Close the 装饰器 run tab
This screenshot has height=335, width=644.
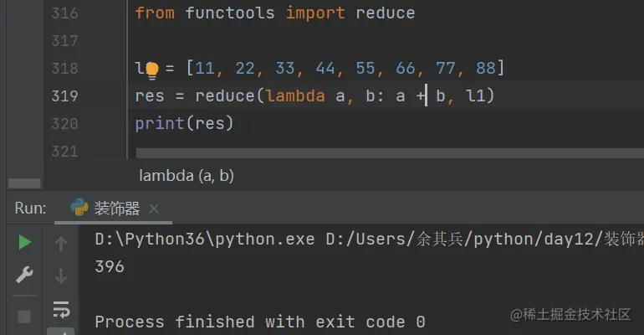point(154,209)
